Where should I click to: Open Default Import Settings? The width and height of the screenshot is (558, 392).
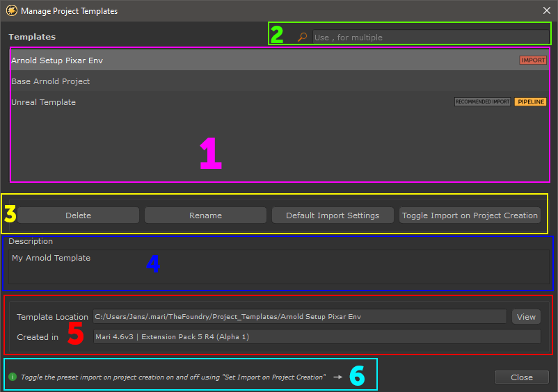(333, 215)
